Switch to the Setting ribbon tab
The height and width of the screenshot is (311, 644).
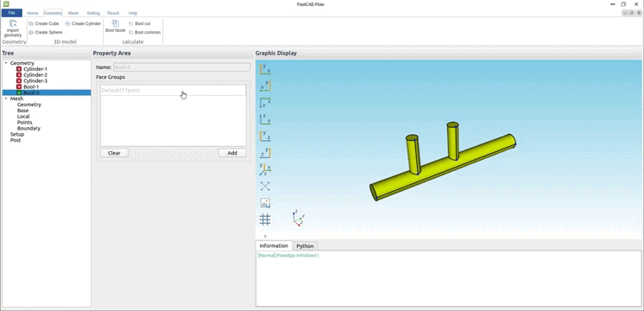coord(93,13)
